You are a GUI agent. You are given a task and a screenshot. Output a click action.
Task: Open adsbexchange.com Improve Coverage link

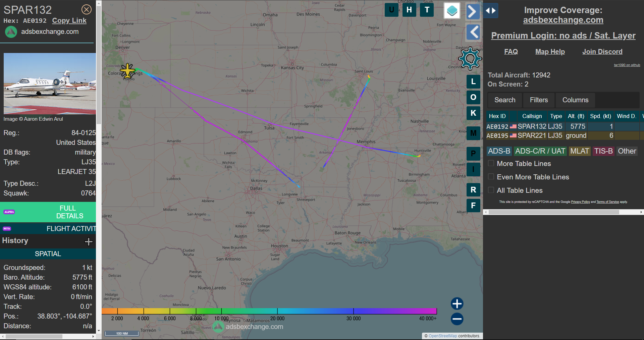tap(563, 20)
